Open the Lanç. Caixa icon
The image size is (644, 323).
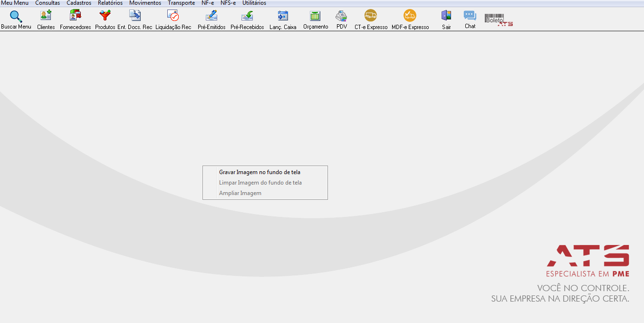283,16
